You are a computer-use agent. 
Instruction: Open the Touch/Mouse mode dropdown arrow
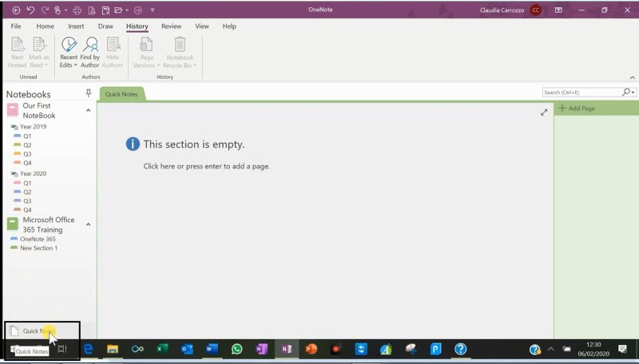coord(66,10)
